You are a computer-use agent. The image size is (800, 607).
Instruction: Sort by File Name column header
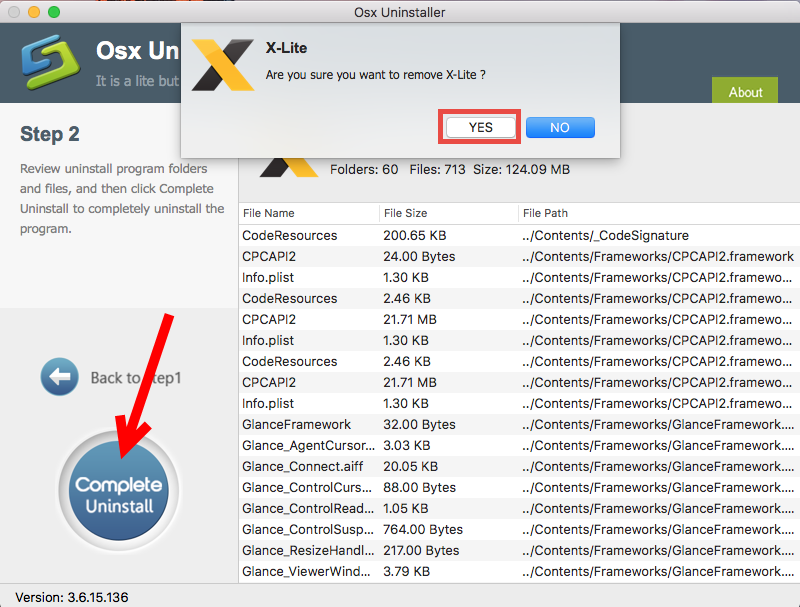[268, 213]
